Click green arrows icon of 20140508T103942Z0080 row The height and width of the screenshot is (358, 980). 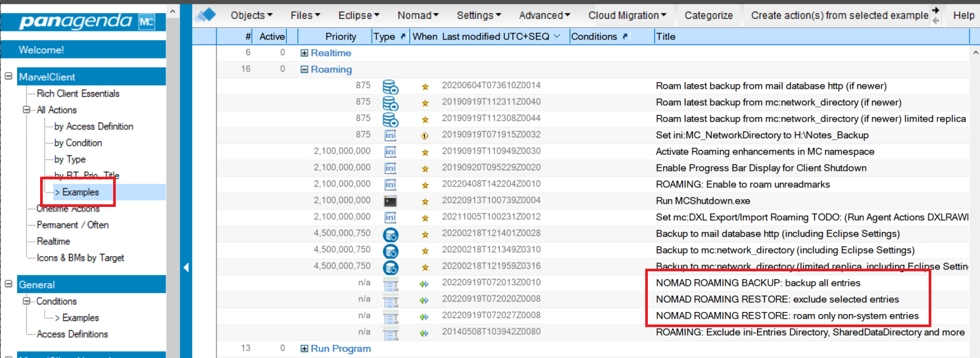424,332
